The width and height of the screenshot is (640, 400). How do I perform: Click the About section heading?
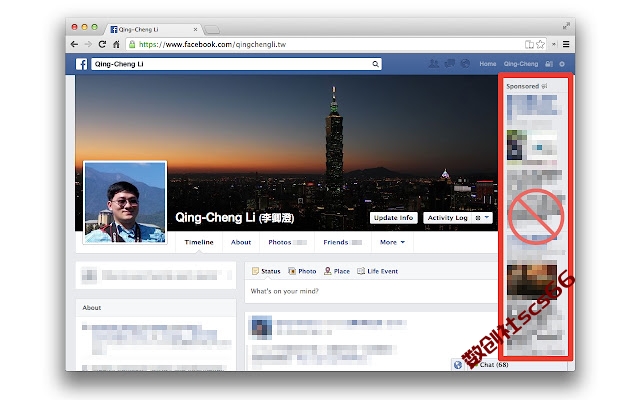pyautogui.click(x=92, y=308)
